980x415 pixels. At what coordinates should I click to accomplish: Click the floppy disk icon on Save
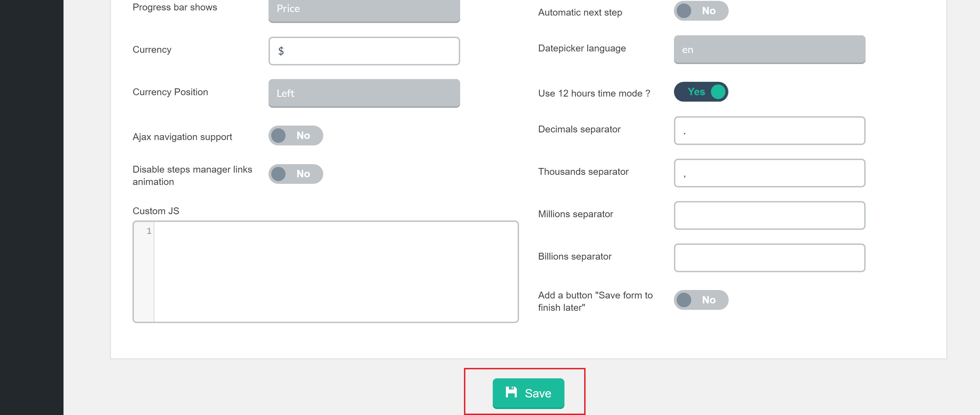pos(511,392)
